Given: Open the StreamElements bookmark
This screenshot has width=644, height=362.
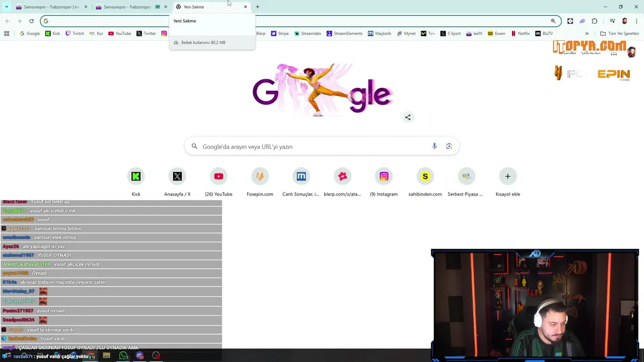Looking at the screenshot, I should (x=344, y=33).
